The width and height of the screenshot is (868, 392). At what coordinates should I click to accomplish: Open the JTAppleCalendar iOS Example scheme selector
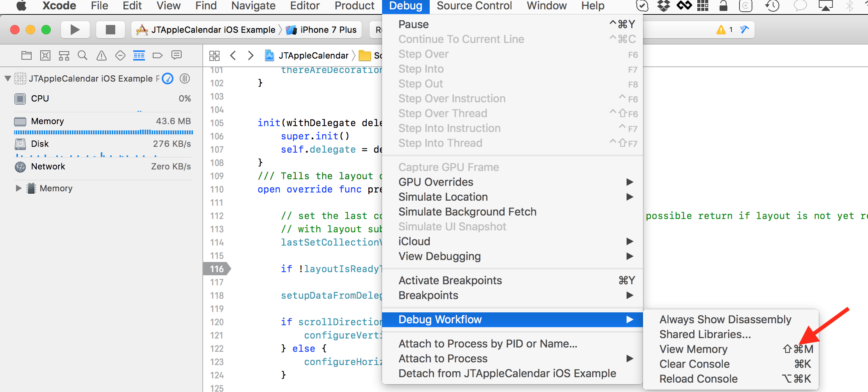206,30
